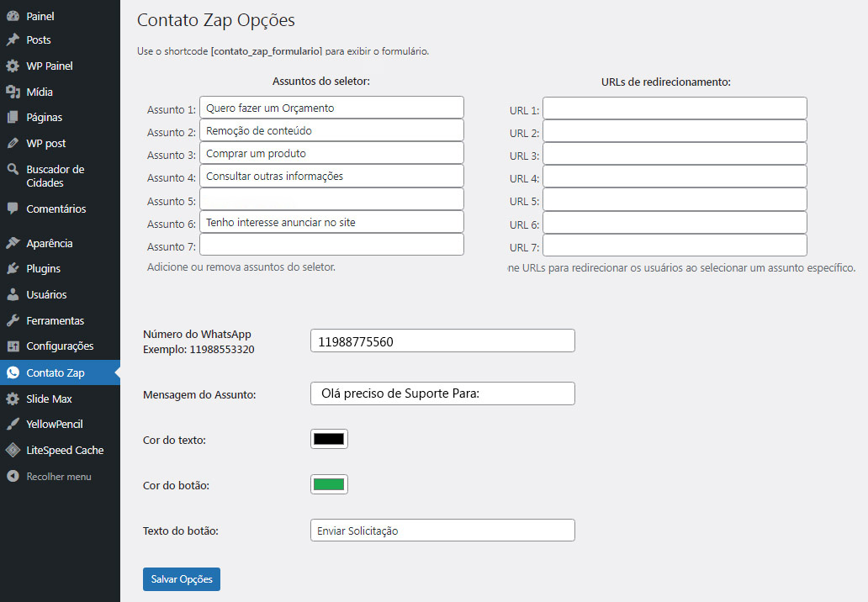This screenshot has height=602, width=868.
Task: Focus the Mensagem do Assunto field
Action: pyautogui.click(x=443, y=393)
